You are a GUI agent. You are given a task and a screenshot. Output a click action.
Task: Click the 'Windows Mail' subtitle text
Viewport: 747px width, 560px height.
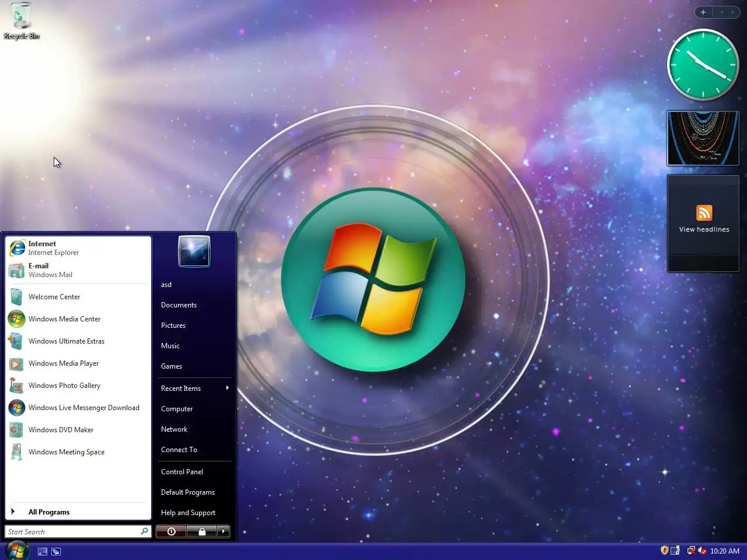(x=51, y=275)
